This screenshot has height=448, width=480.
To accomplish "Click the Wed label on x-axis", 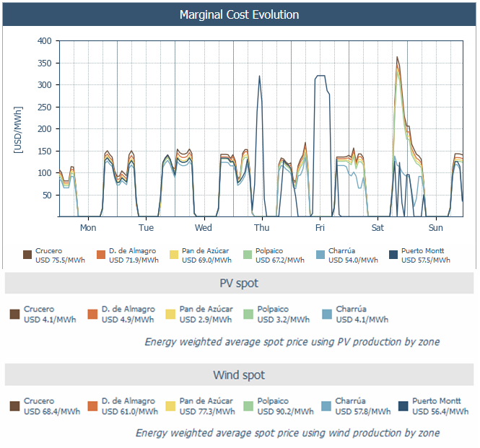I will point(204,228).
